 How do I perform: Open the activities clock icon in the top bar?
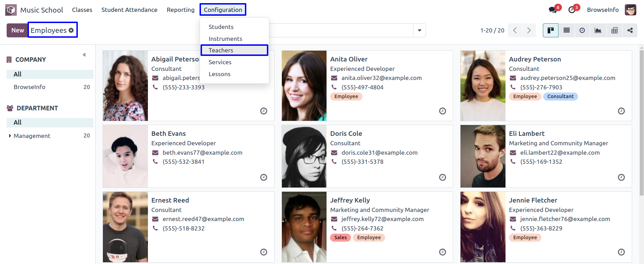click(x=572, y=10)
